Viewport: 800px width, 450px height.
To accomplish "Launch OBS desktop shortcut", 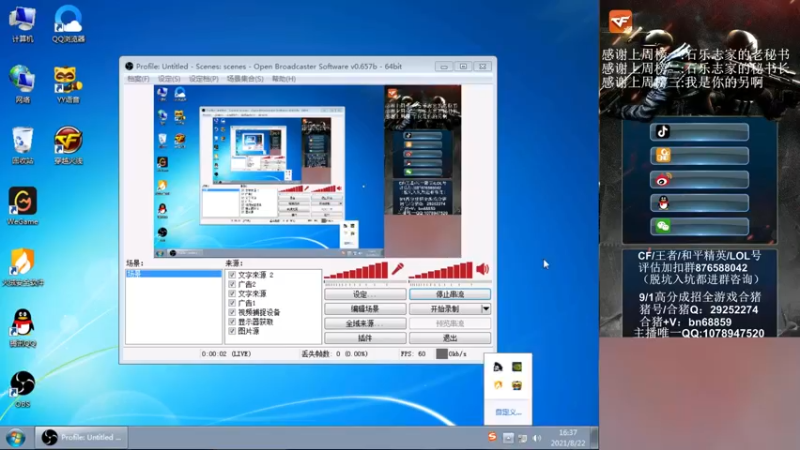I will pyautogui.click(x=22, y=389).
